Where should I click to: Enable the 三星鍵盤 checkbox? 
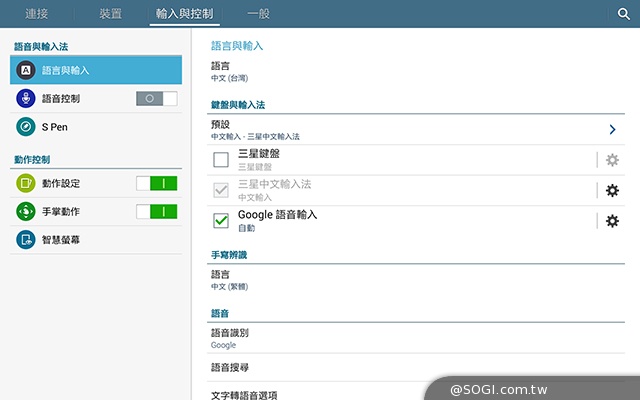click(x=222, y=160)
